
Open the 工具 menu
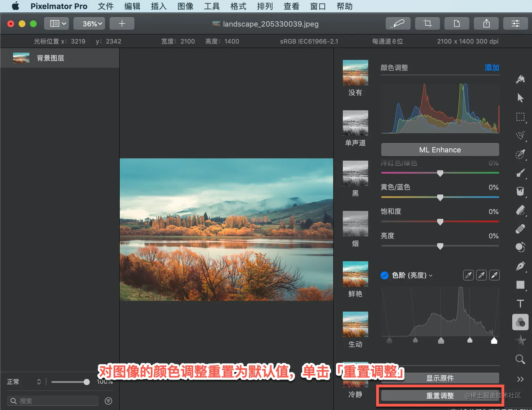click(x=212, y=6)
